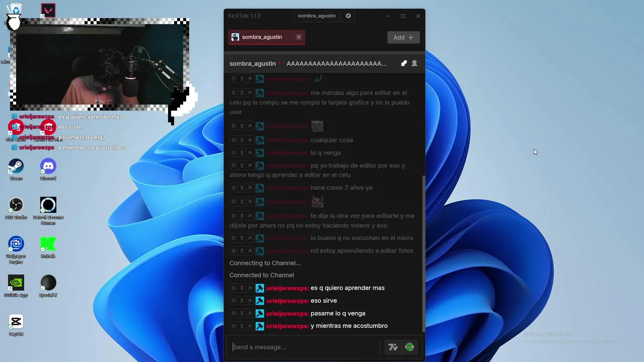The image size is (644, 362).
Task: Switch to the sombra_agustin chatroom tab
Action: 262,37
